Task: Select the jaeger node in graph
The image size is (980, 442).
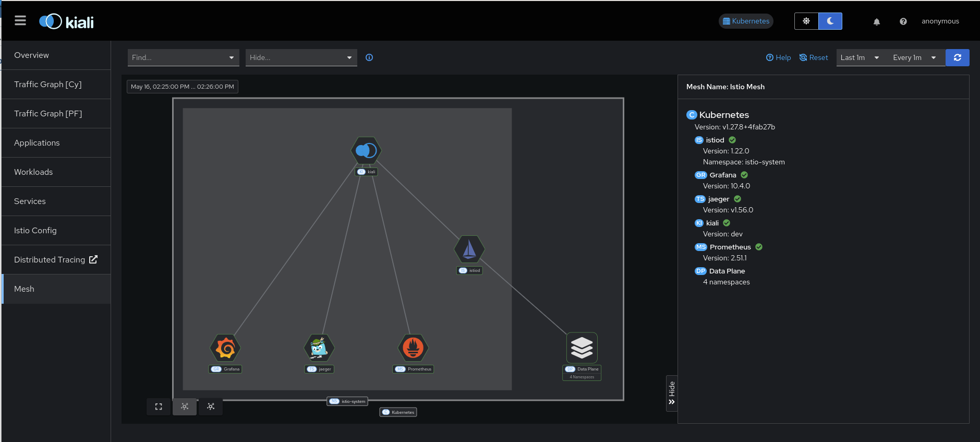Action: pyautogui.click(x=319, y=348)
